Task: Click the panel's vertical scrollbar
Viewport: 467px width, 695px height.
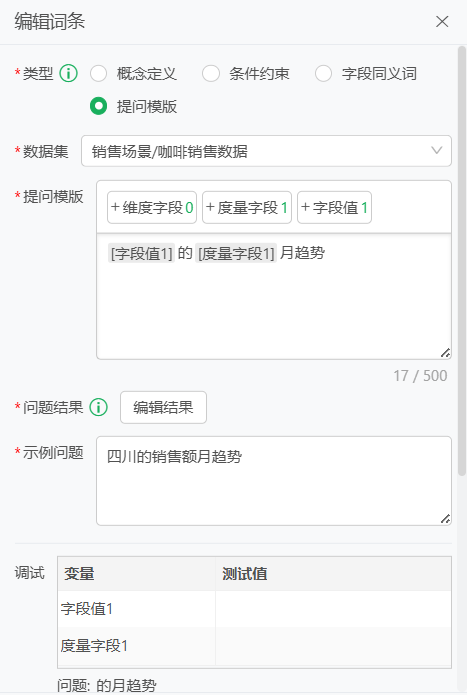Action: click(462, 260)
